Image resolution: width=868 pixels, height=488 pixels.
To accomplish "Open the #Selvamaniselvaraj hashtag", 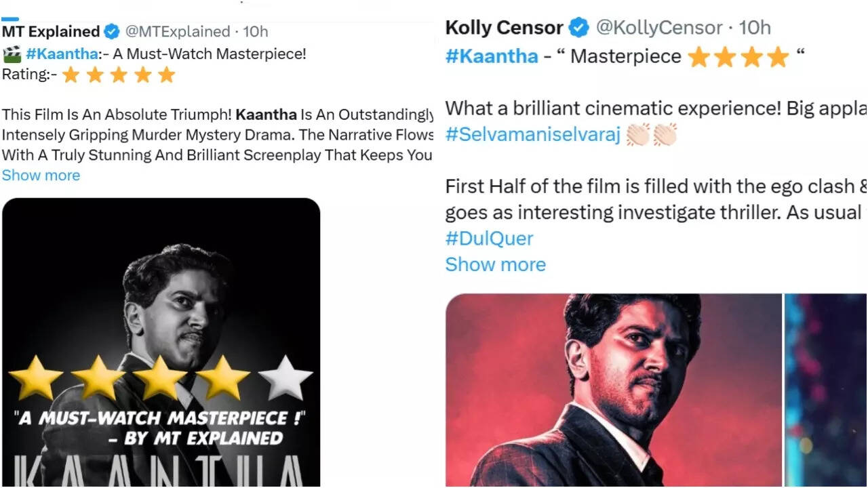I will [532, 135].
